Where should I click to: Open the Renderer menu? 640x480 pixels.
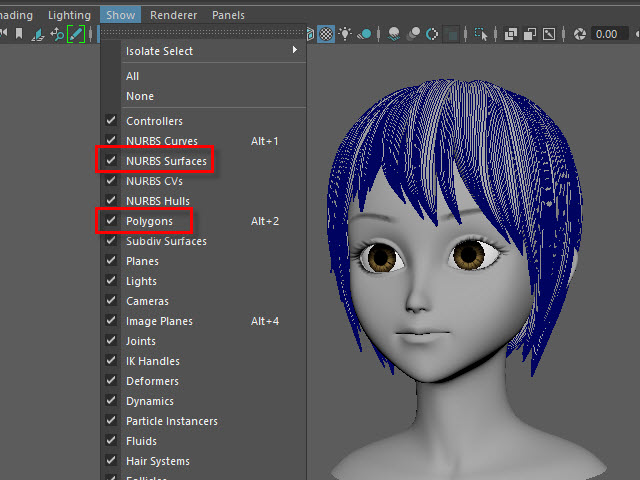173,15
